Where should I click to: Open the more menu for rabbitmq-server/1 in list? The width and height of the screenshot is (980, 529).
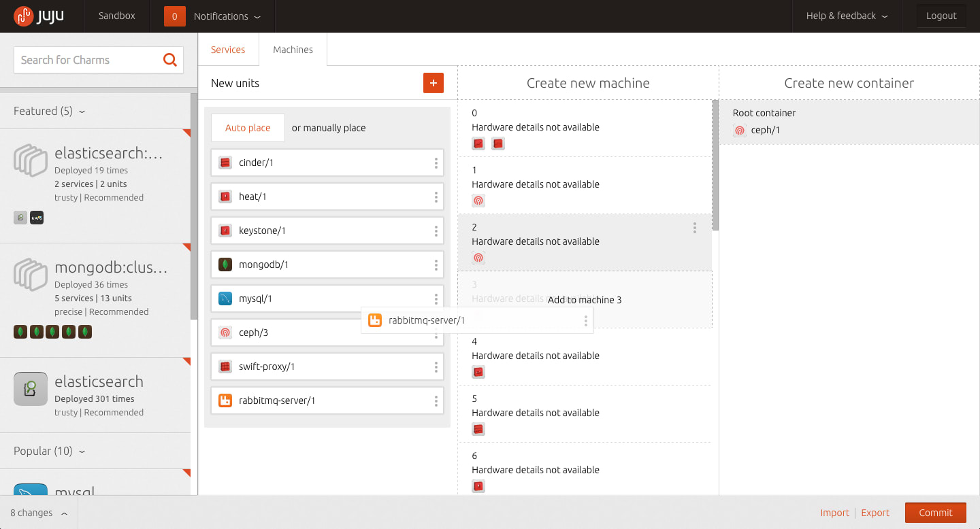[x=436, y=400]
